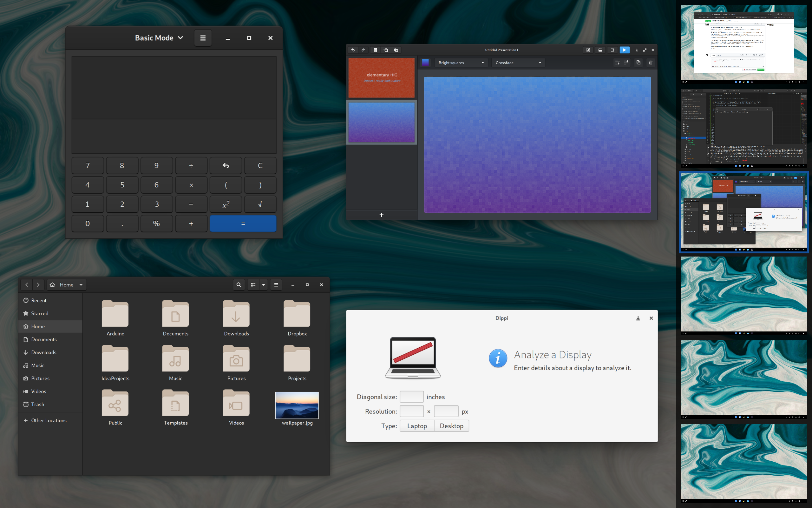Viewport: 812px width, 508px height.
Task: Pin presentation window with down-arrow icon
Action: coord(637,50)
